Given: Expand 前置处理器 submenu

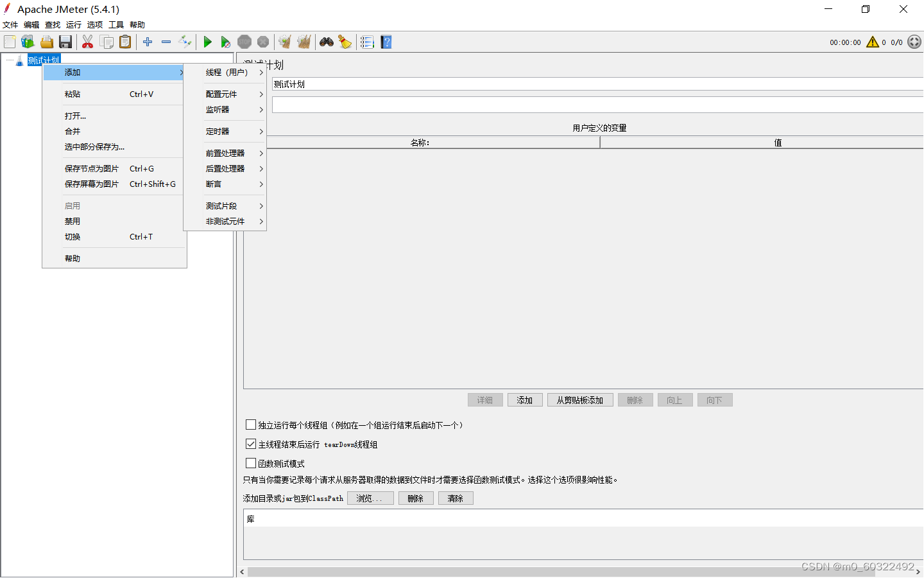Looking at the screenshot, I should coord(225,153).
